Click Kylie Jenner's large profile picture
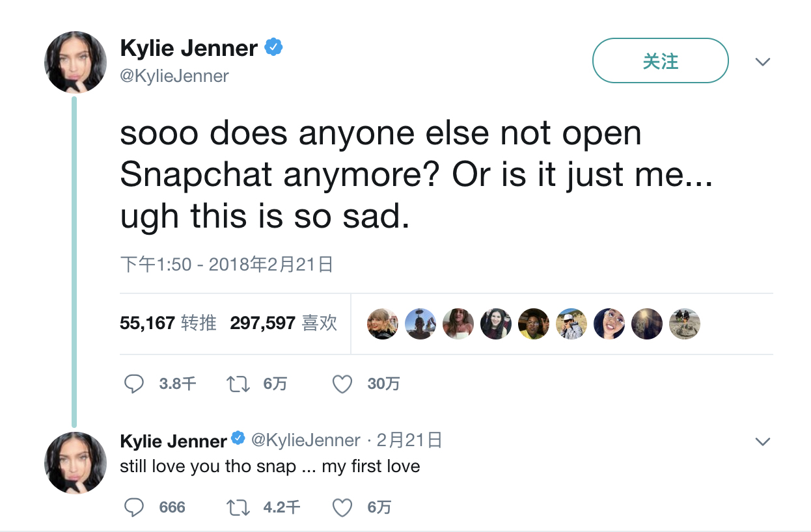Image resolution: width=811 pixels, height=532 pixels. click(x=75, y=62)
